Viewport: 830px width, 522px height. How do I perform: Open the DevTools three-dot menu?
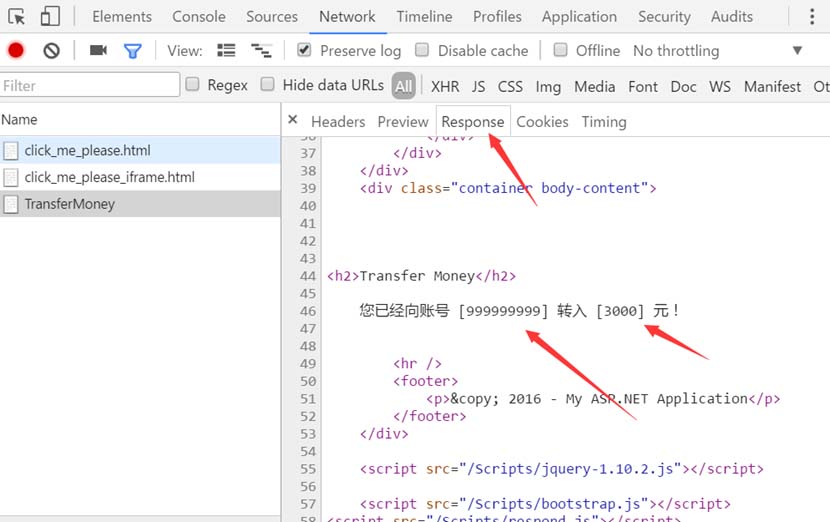pyautogui.click(x=811, y=16)
